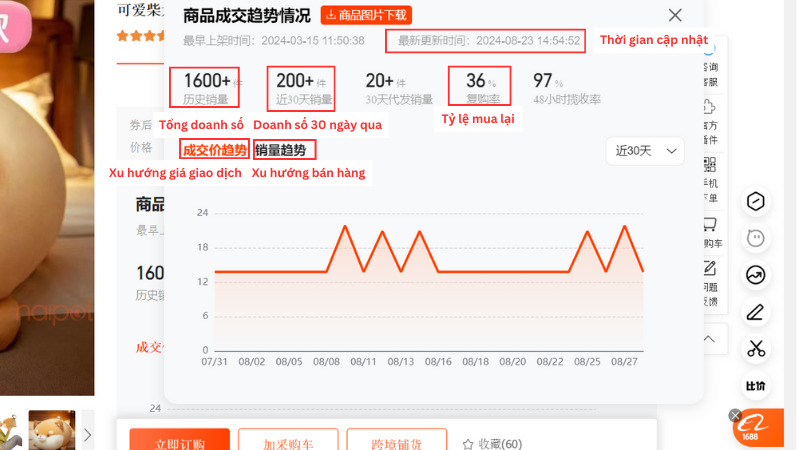800x450 pixels.
Task: Click the round face icon in floating toolbar
Action: [x=756, y=238]
